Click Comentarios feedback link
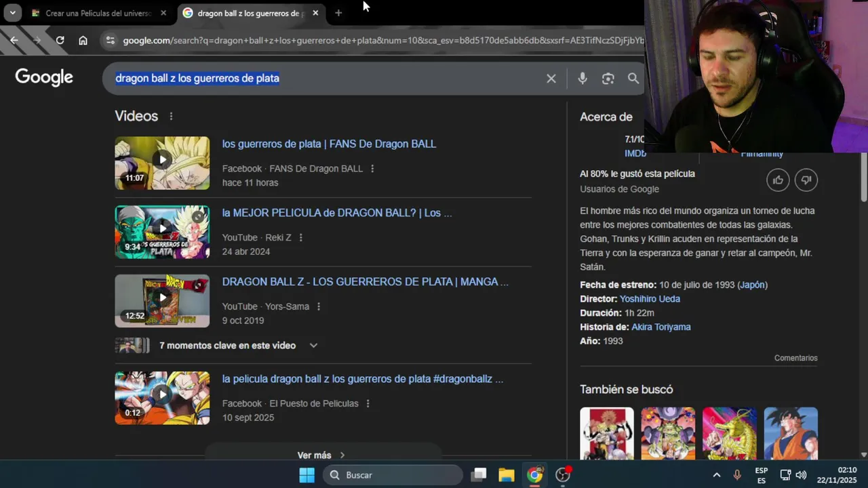Screen dimensions: 868x488 (x=796, y=359)
